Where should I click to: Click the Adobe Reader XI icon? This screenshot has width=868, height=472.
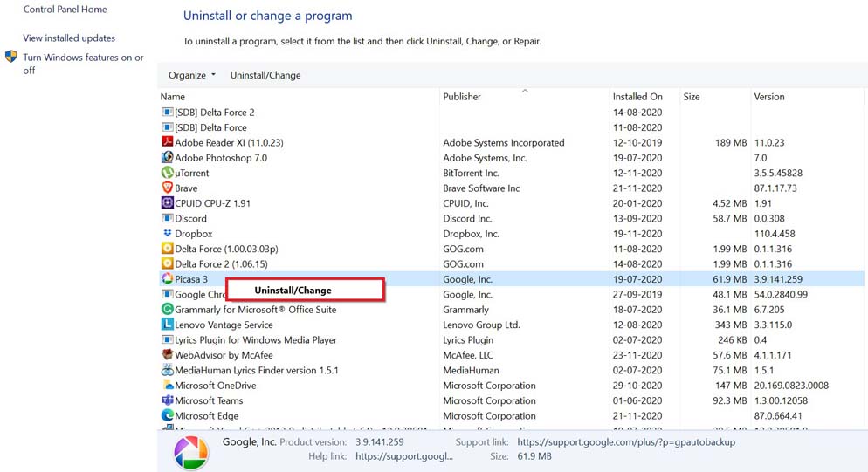pyautogui.click(x=167, y=141)
